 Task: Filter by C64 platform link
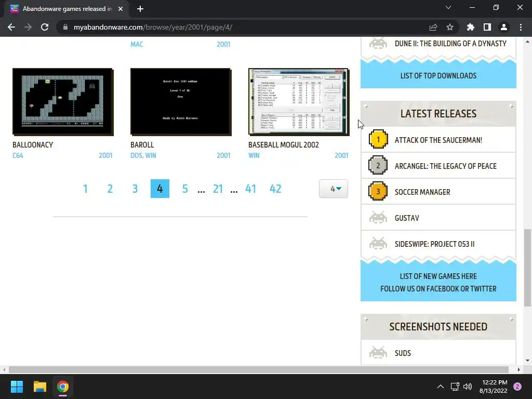click(18, 155)
